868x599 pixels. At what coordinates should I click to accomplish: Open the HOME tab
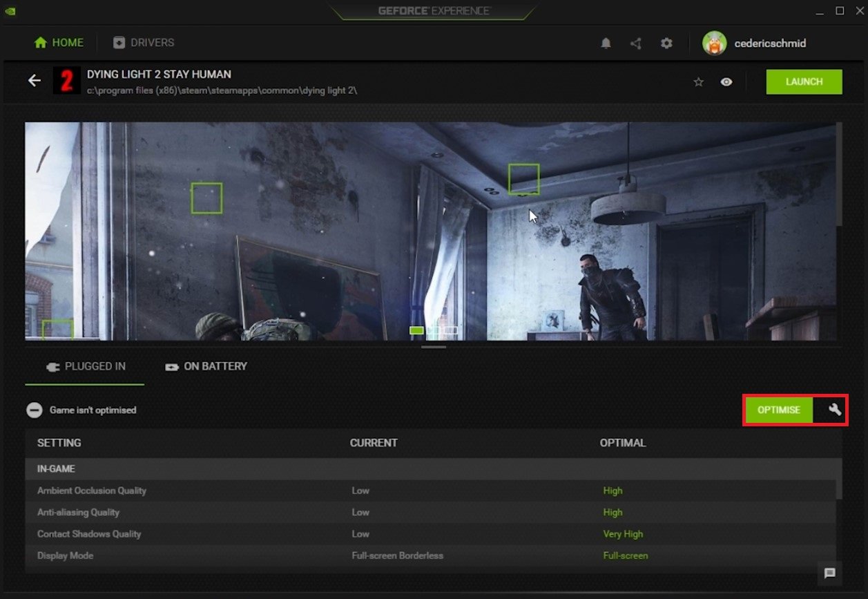(59, 42)
